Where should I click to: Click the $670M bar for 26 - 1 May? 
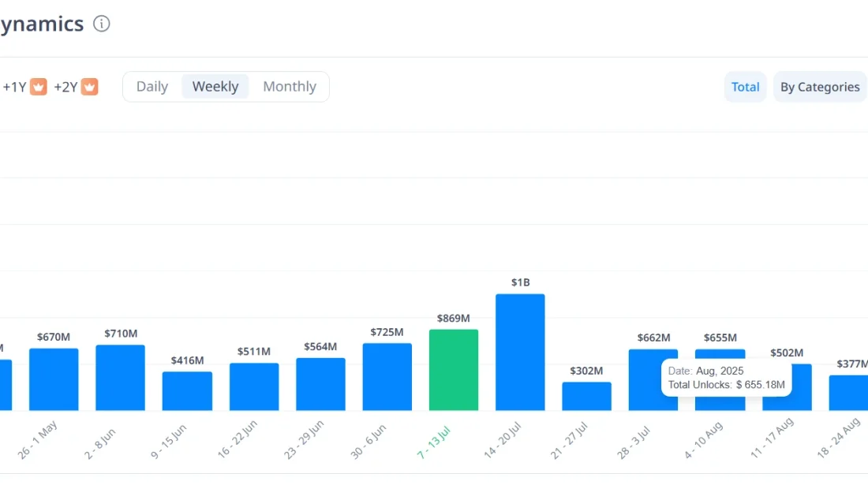[x=54, y=379]
